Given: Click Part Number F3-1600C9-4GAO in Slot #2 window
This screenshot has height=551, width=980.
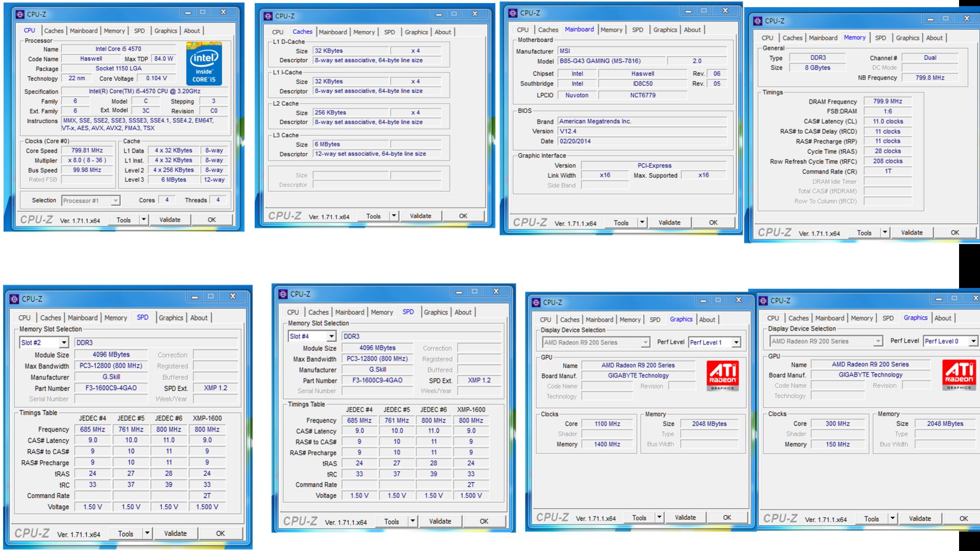Looking at the screenshot, I should [111, 388].
